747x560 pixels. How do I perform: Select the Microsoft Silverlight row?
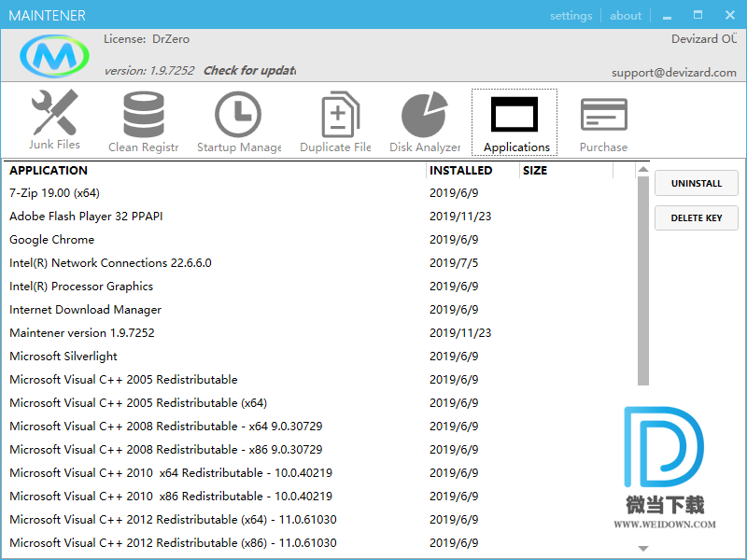point(319,357)
